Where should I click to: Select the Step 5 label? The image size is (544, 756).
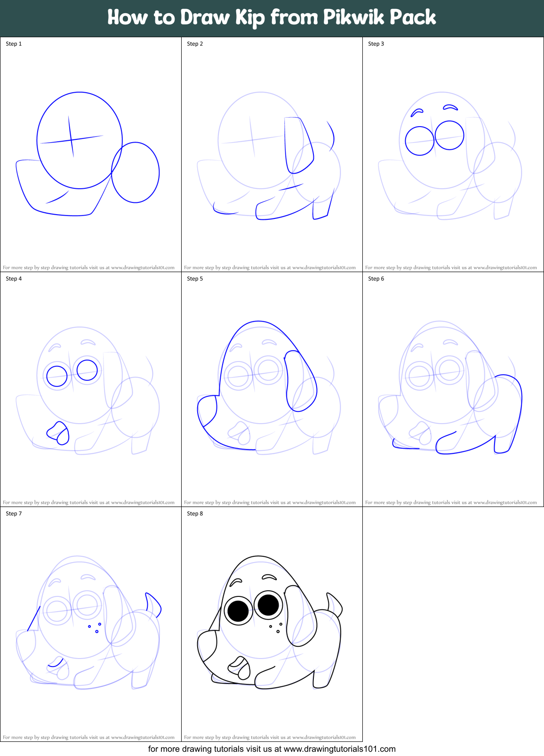click(x=195, y=279)
